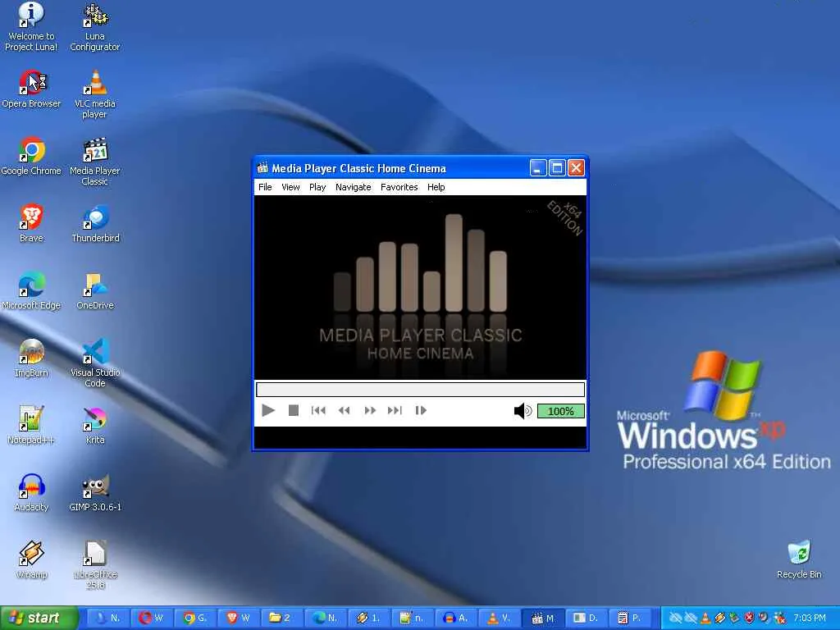Select the Google Chrome desktop icon
The height and width of the screenshot is (630, 840).
31,157
